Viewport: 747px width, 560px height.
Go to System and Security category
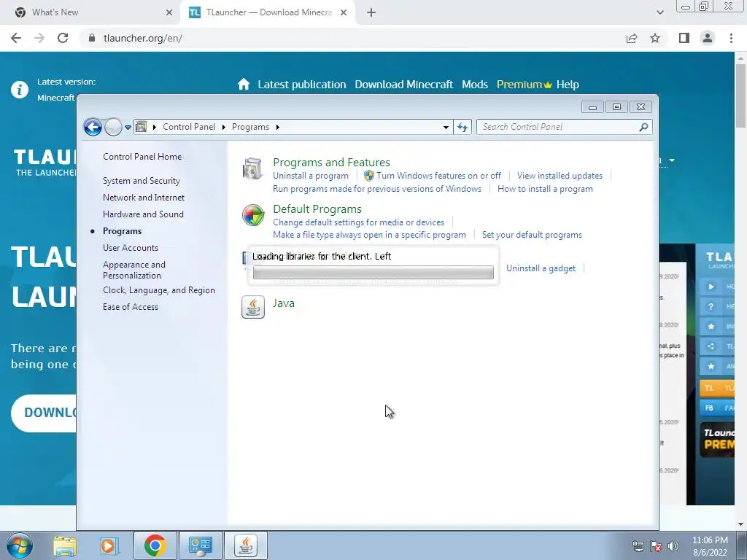(x=142, y=181)
